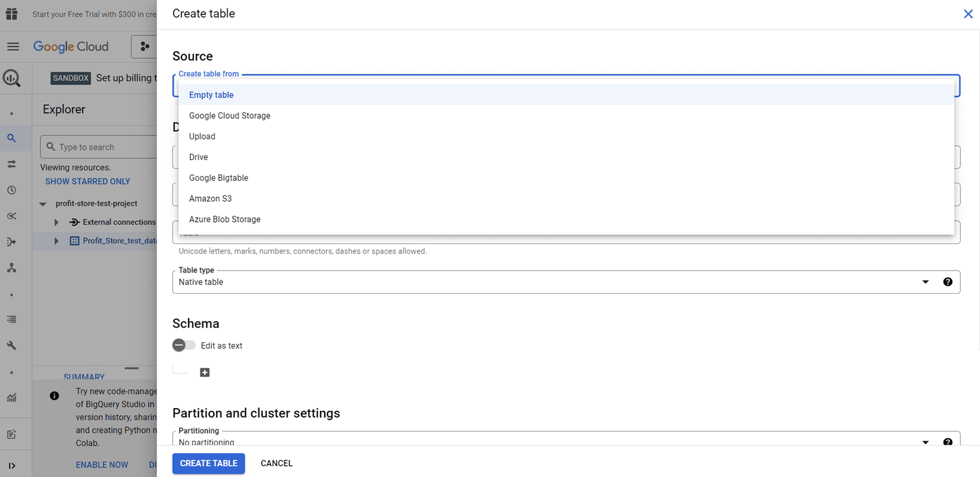Click the SANDBOX badge
Viewport: 980px width, 477px height.
pos(70,78)
